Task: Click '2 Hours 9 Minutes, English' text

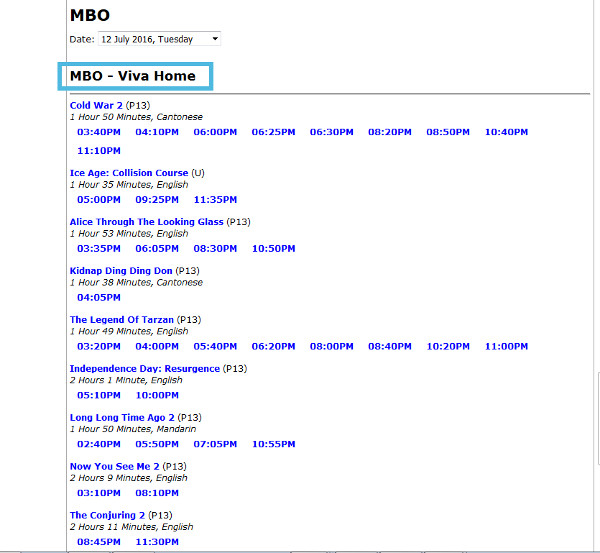Action: point(129,478)
